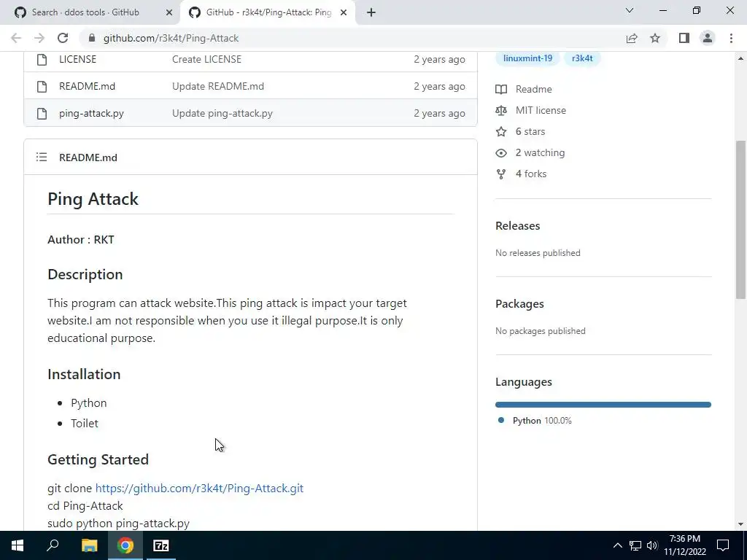747x560 pixels.
Task: Open the Releases section heading
Action: tap(518, 226)
